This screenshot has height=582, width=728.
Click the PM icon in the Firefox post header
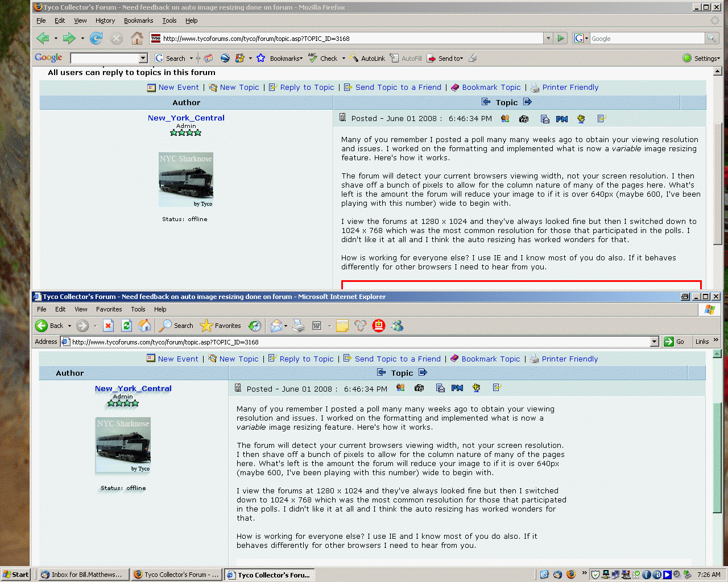point(562,119)
